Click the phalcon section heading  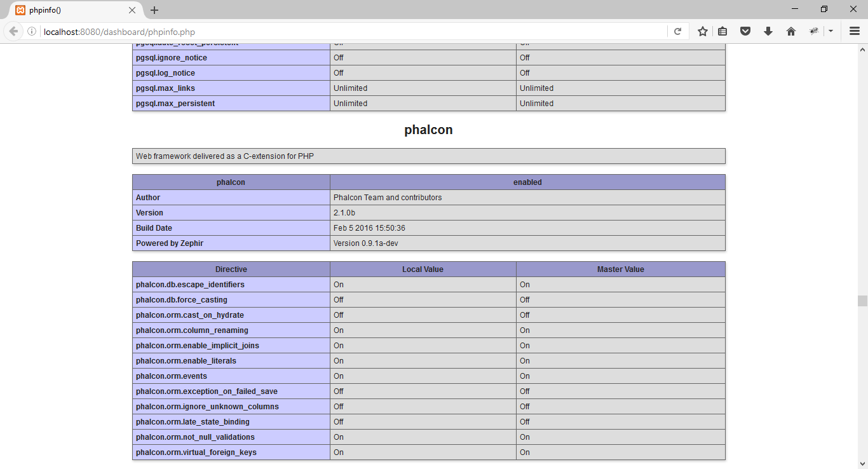[x=428, y=130]
